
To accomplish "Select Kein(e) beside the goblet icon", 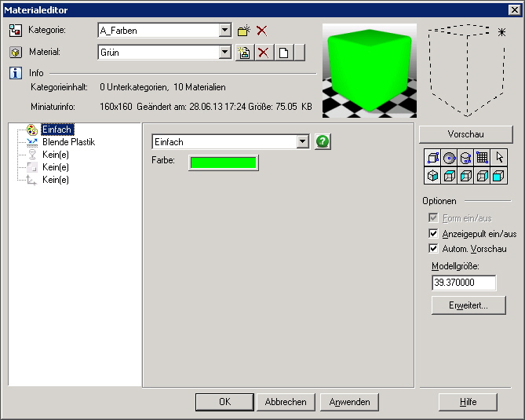I will (56, 155).
